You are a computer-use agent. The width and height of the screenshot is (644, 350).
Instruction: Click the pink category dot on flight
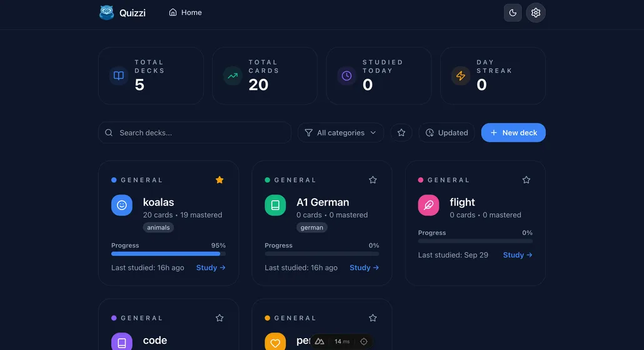[421, 180]
